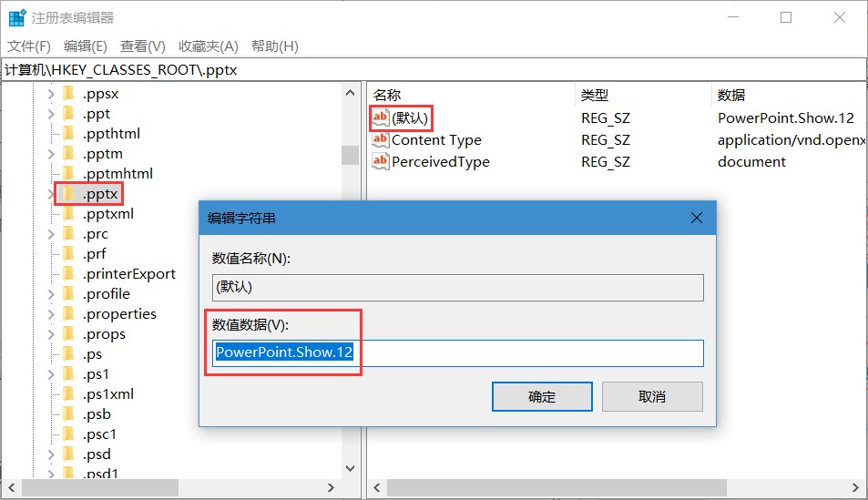Viewport: 868px width, 500px height.
Task: Open the 文件(F) menu
Action: [x=29, y=46]
